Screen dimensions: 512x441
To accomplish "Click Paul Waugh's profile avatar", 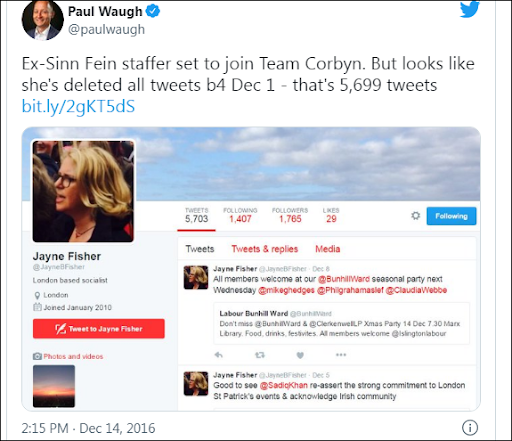I will [43, 20].
